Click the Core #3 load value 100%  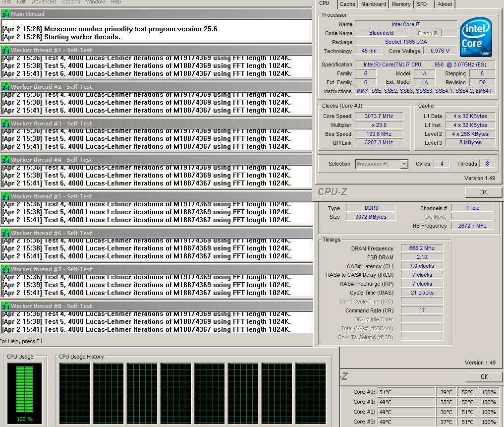pyautogui.click(x=489, y=422)
